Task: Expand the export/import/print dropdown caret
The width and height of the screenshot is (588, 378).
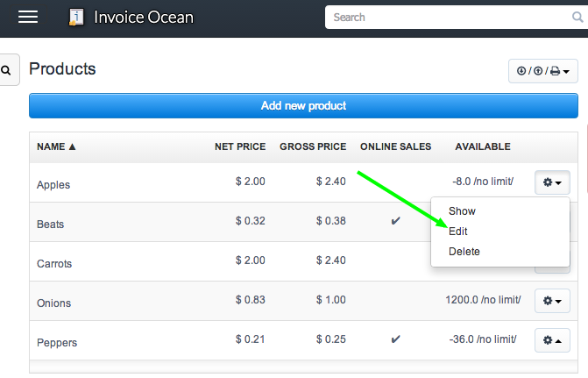Action: [x=567, y=72]
